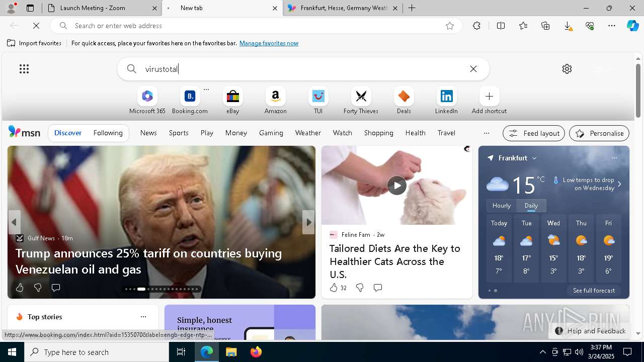
Task: Open the apps grid launcher icon
Action: pos(24,69)
